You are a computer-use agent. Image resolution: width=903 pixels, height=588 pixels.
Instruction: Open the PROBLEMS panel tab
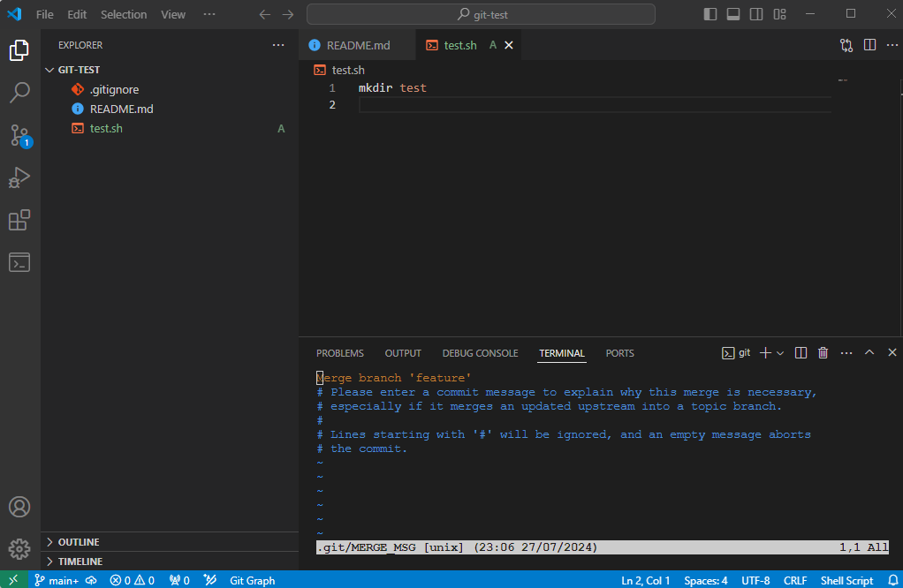pyautogui.click(x=339, y=353)
